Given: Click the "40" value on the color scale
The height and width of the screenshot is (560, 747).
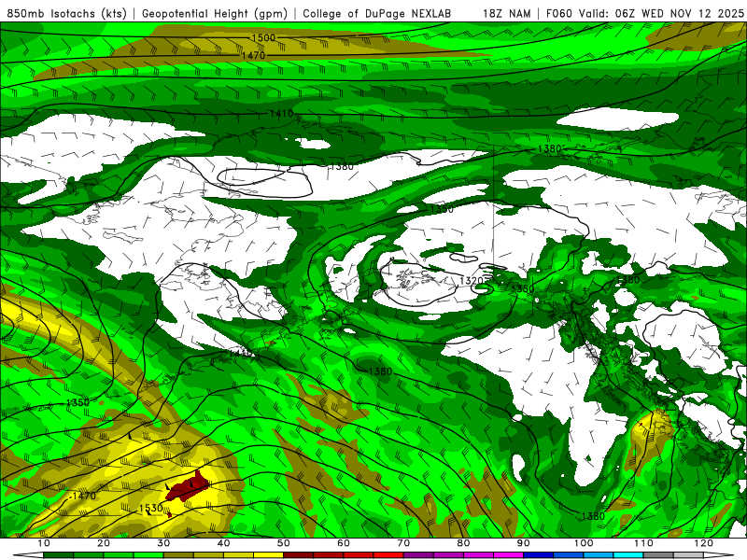Looking at the screenshot, I should coord(223,543).
